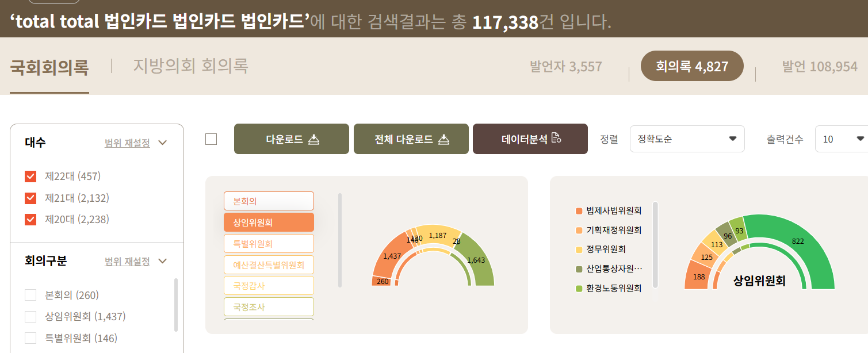The width and height of the screenshot is (868, 353).
Task: Click the 국정감사 chart filter button
Action: [x=268, y=285]
